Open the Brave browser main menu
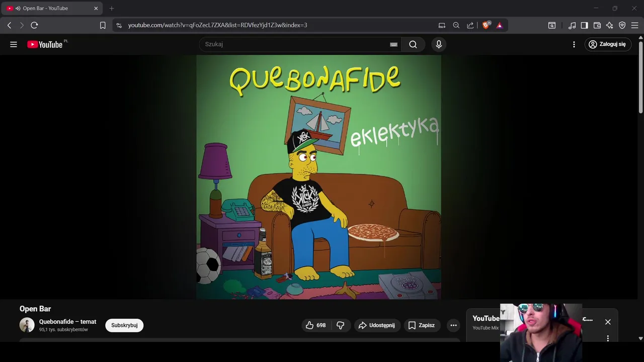The image size is (644, 362). click(x=635, y=25)
